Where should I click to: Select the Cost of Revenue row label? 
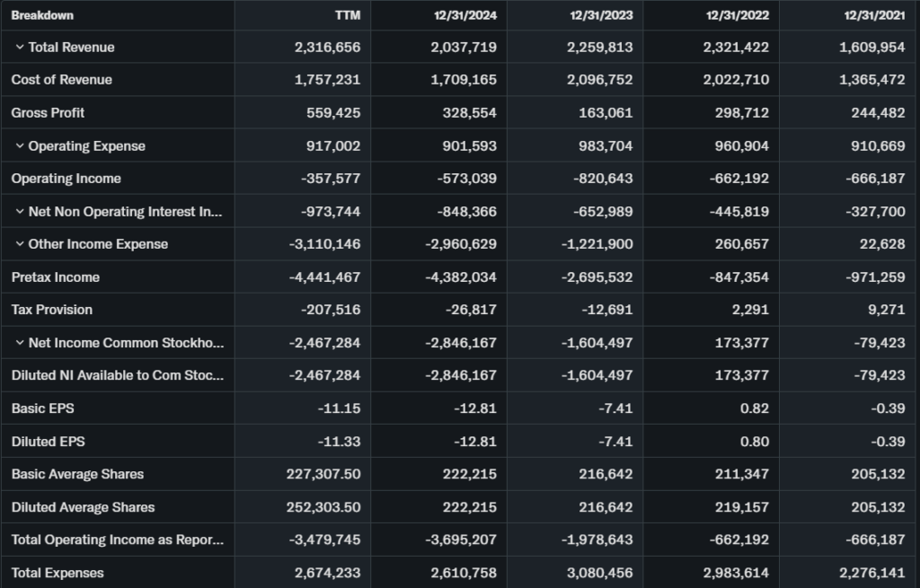[62, 80]
